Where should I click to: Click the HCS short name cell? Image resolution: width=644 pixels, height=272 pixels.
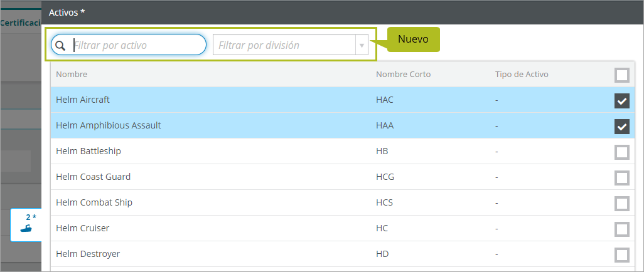click(384, 202)
